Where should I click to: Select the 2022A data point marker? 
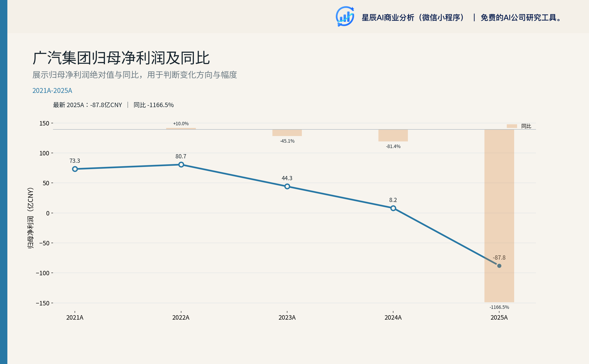(x=181, y=165)
